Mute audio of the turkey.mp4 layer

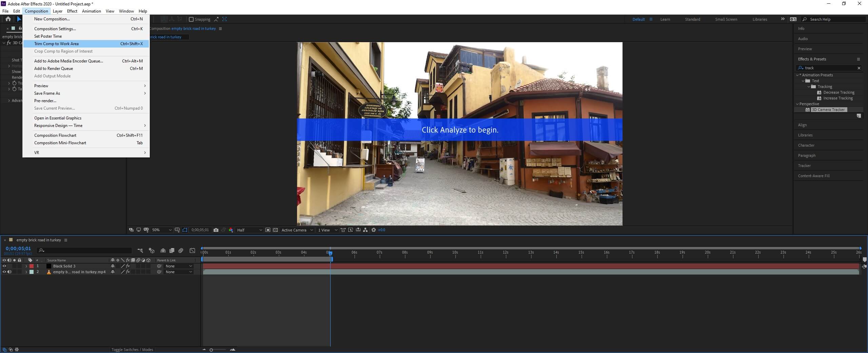click(9, 272)
